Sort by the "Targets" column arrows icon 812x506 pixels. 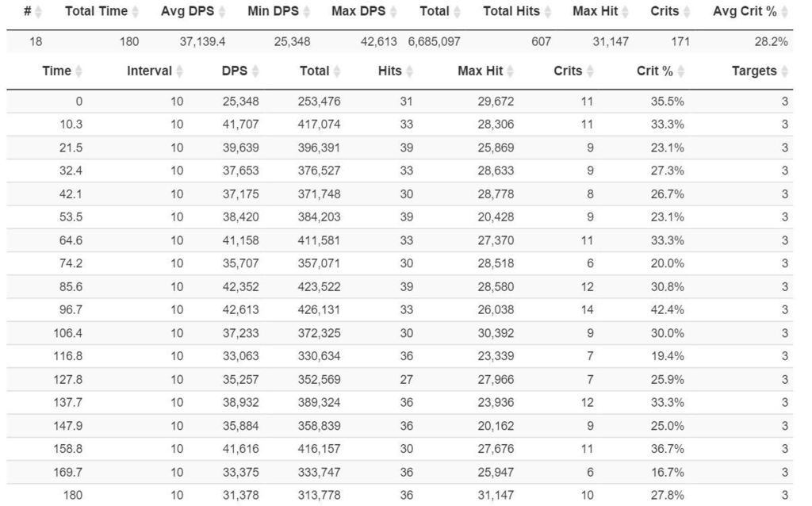(784, 71)
